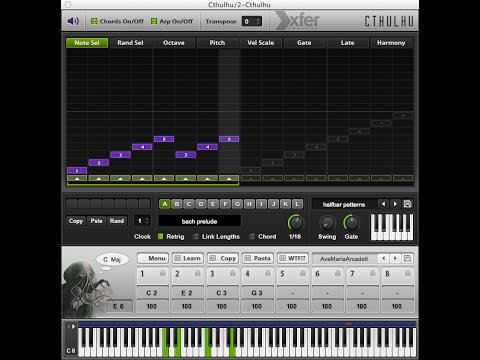The width and height of the screenshot is (480, 360).
Task: Toggle lock on chord slot 4
Action: click(x=267, y=273)
